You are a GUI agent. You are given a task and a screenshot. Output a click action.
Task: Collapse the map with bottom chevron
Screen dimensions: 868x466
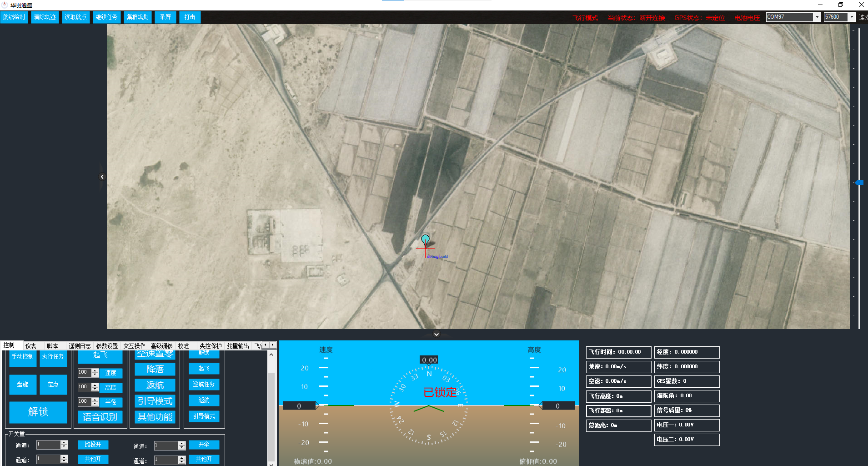[x=436, y=334]
